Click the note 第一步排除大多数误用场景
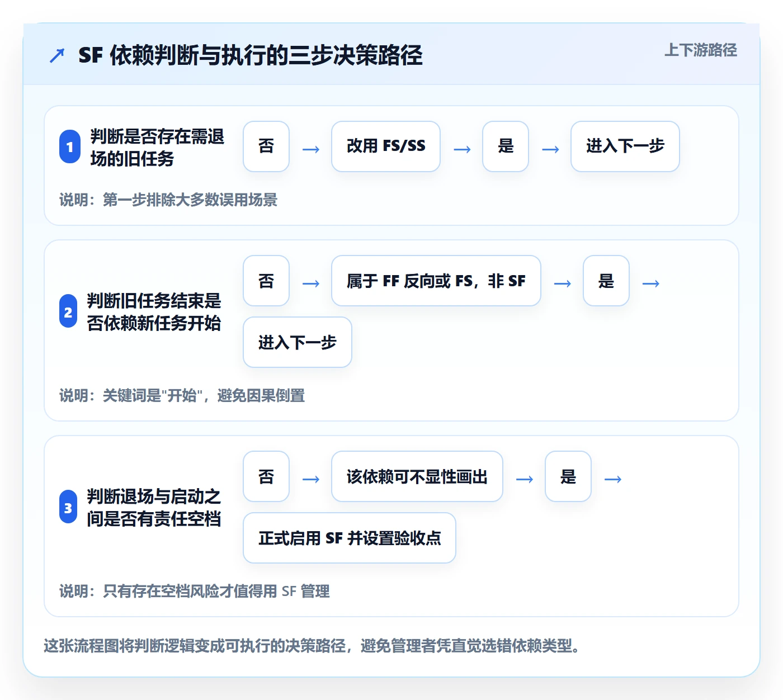The width and height of the screenshot is (783, 700). (168, 200)
